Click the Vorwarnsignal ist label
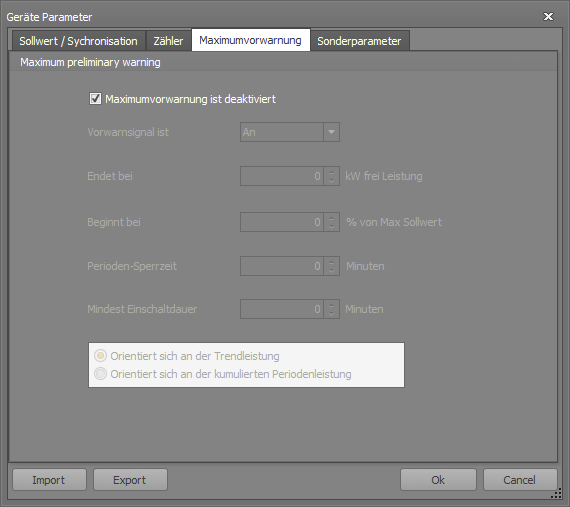This screenshot has height=507, width=570. click(128, 132)
